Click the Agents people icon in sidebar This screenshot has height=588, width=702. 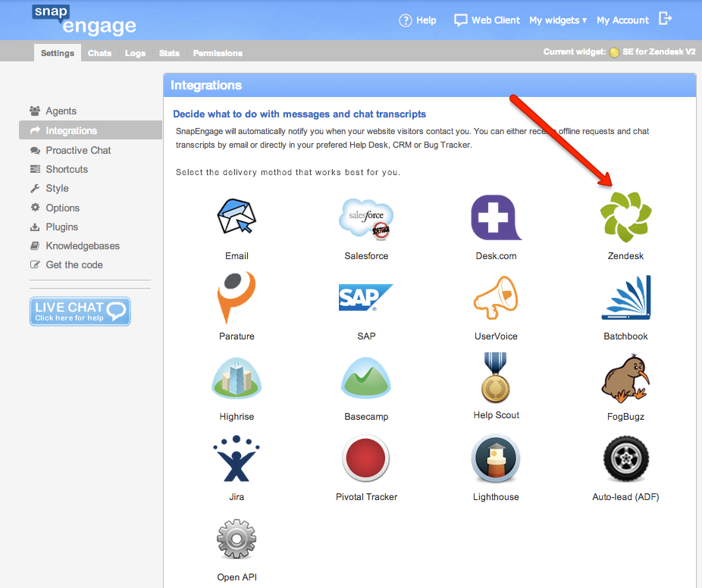(34, 111)
